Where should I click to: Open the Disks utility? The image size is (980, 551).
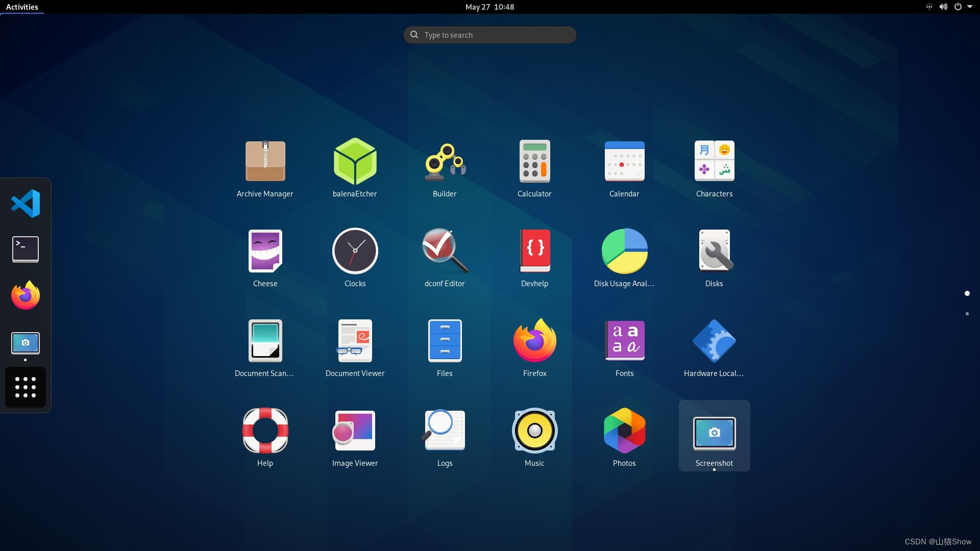coord(714,252)
